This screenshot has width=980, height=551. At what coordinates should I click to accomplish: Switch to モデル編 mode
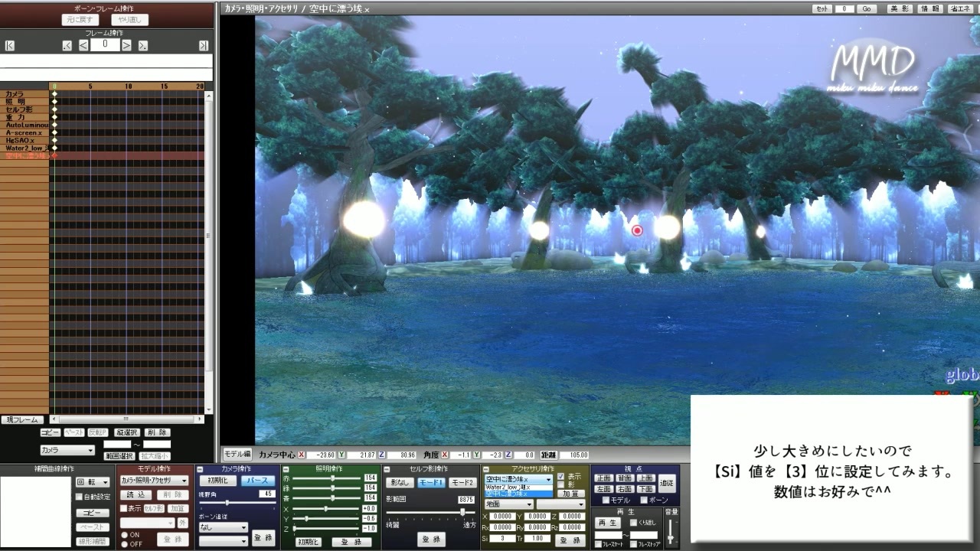point(237,454)
